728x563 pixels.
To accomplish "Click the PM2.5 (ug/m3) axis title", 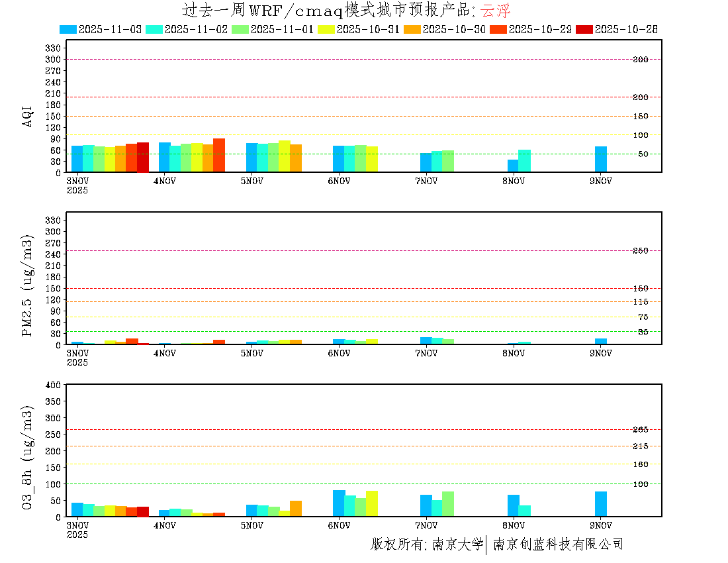I will point(27,285).
